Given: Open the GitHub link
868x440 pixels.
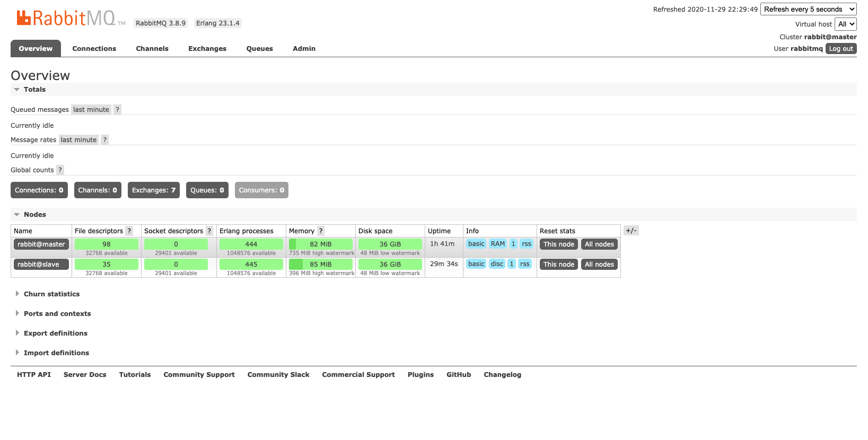Looking at the screenshot, I should click(459, 375).
